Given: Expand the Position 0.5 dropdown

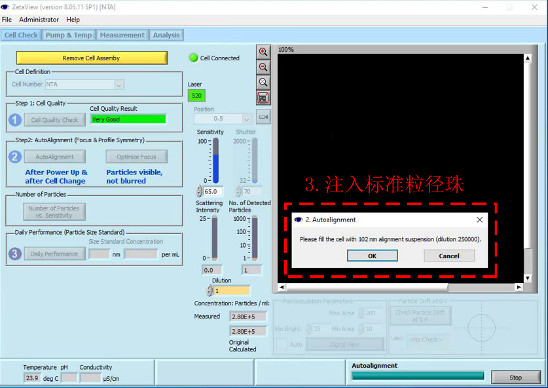Looking at the screenshot, I should point(246,119).
